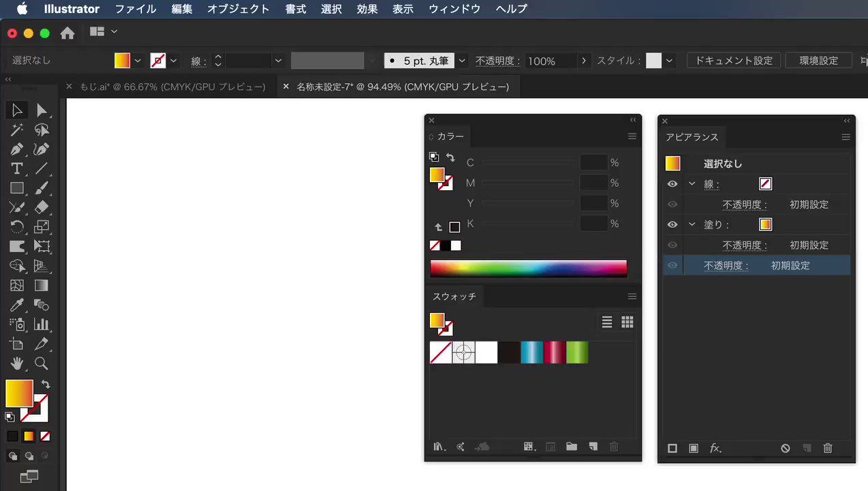Collapse the 線 row in Appearance panel
This screenshot has height=491, width=868.
(692, 184)
